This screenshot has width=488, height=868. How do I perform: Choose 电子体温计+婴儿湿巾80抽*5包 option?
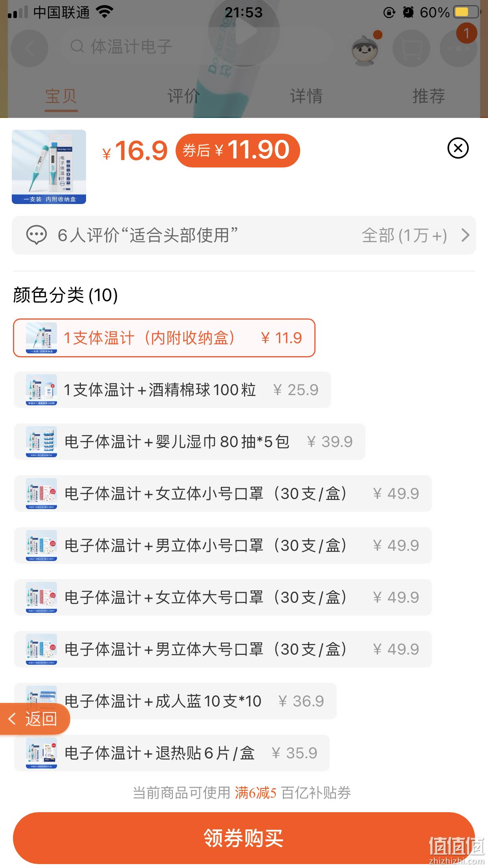tap(189, 441)
